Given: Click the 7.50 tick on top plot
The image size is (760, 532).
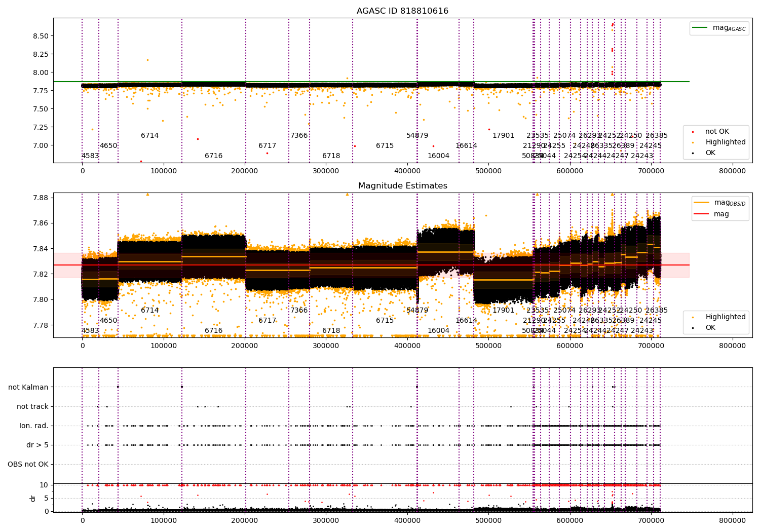Looking at the screenshot, I should click(x=41, y=109).
